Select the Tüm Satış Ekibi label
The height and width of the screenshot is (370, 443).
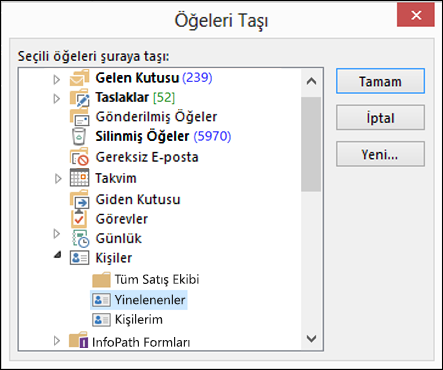tap(157, 279)
